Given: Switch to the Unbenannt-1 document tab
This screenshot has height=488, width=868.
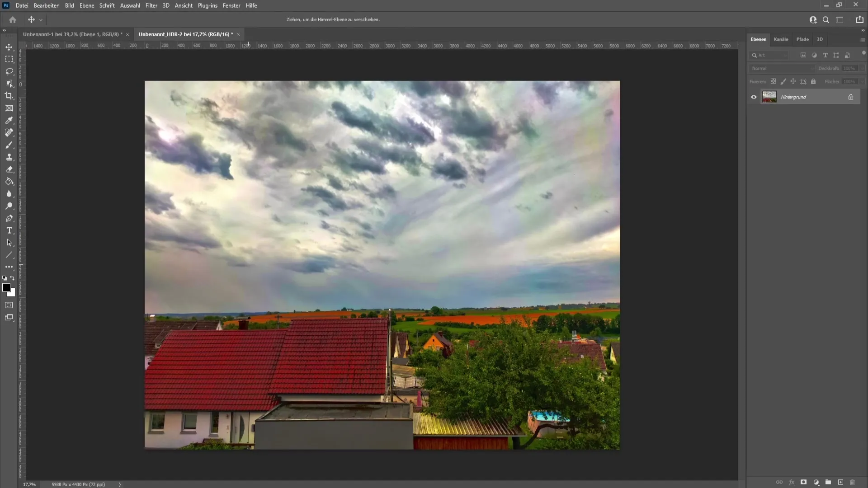Looking at the screenshot, I should pos(72,34).
